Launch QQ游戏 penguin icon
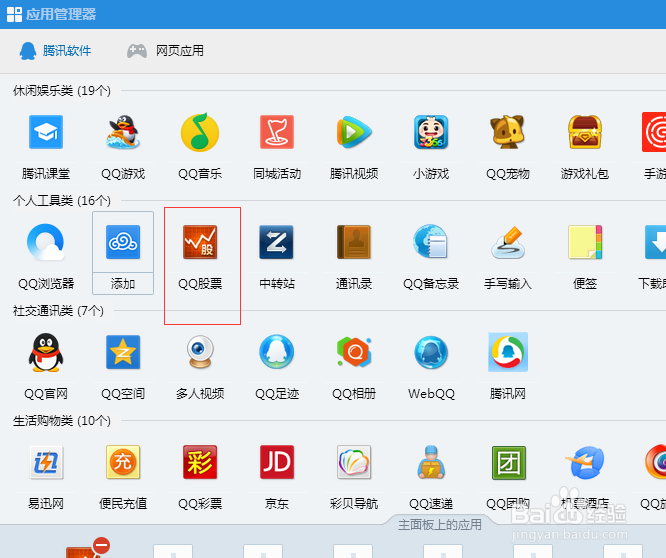666x558 pixels. click(123, 132)
